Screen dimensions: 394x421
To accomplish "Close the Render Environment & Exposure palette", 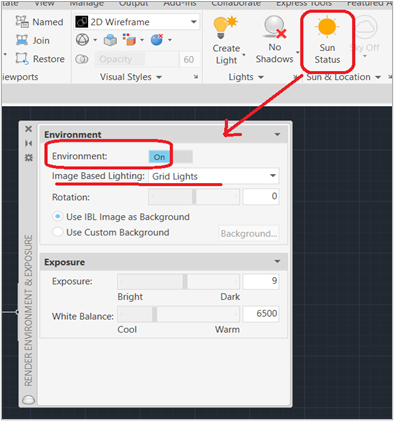I will pos(28,129).
